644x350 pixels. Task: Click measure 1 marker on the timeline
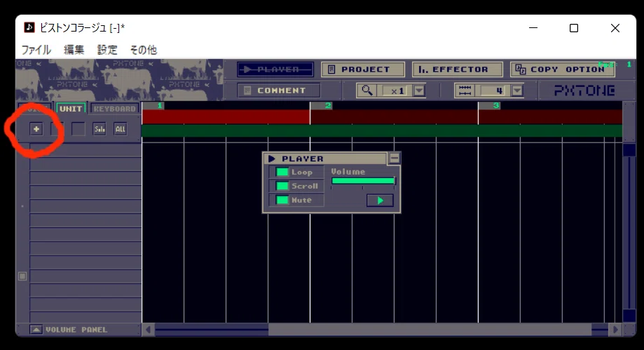153,106
